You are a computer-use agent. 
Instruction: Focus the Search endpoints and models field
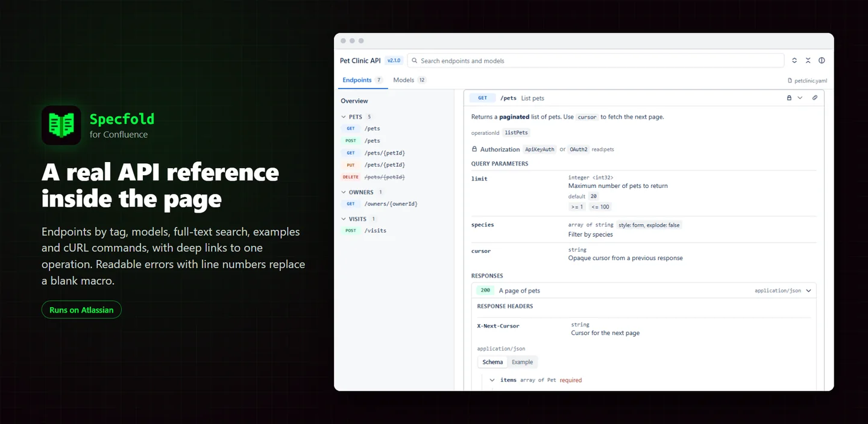pyautogui.click(x=596, y=61)
